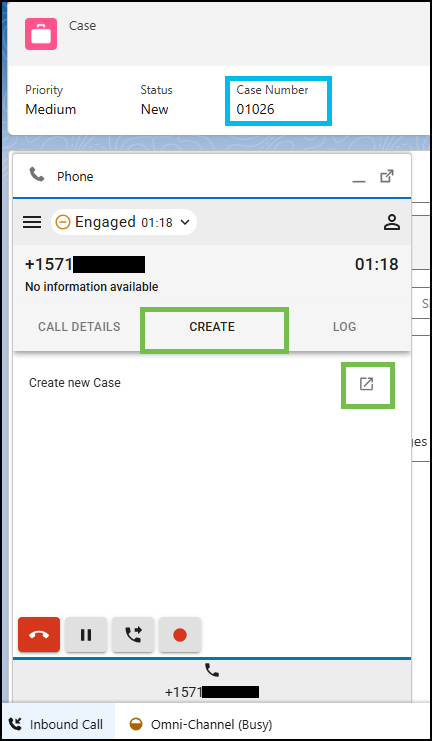Switch to the CALL DETAILS tab
Image resolution: width=432 pixels, height=741 pixels.
[x=79, y=327]
